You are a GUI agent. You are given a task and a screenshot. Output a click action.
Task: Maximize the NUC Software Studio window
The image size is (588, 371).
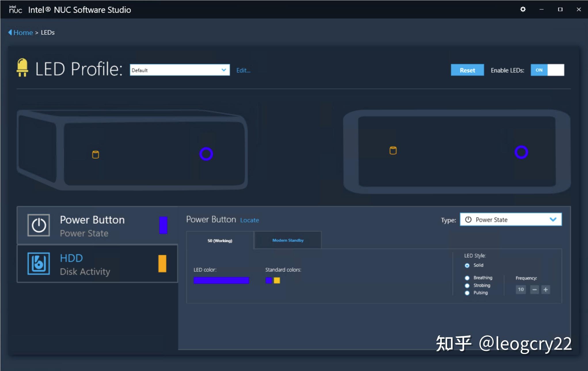[x=560, y=9]
